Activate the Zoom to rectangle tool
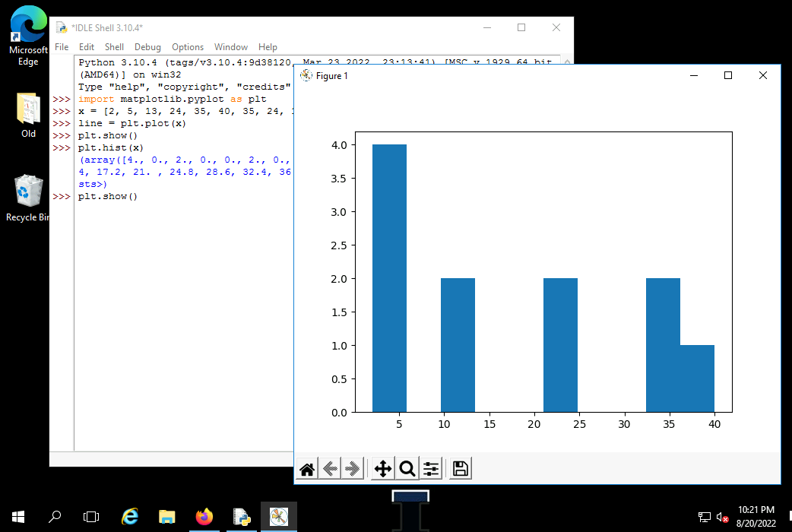 407,469
